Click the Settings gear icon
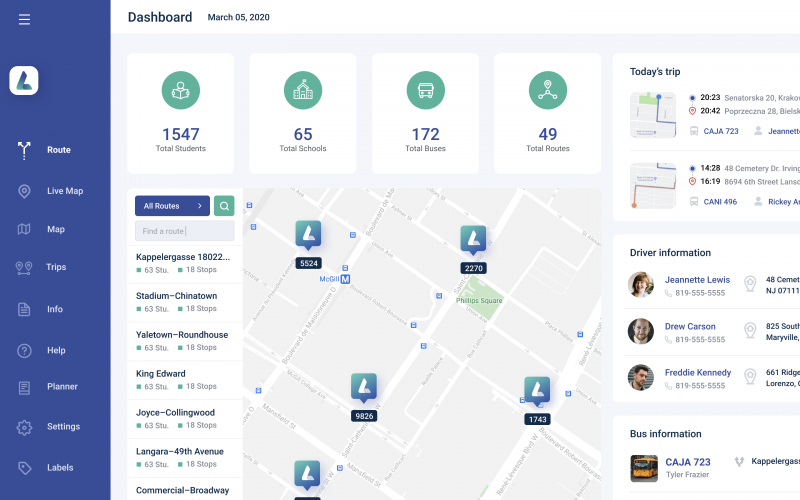 [x=24, y=427]
